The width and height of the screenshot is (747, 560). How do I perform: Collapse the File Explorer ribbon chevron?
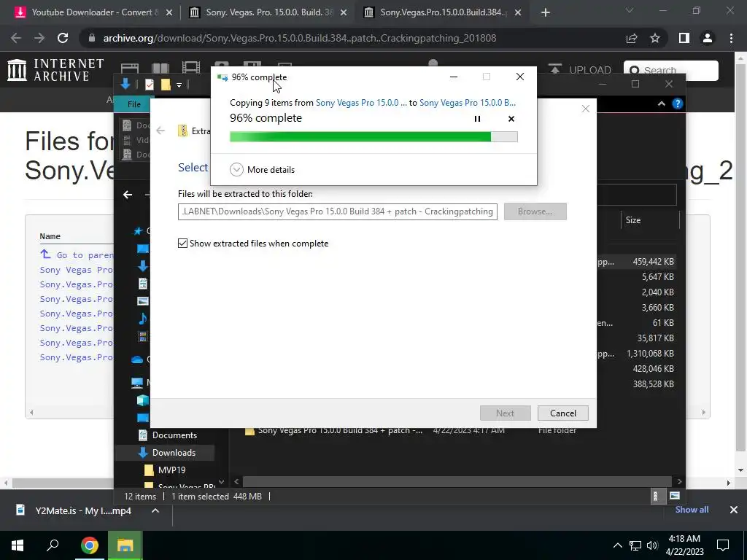click(x=661, y=104)
